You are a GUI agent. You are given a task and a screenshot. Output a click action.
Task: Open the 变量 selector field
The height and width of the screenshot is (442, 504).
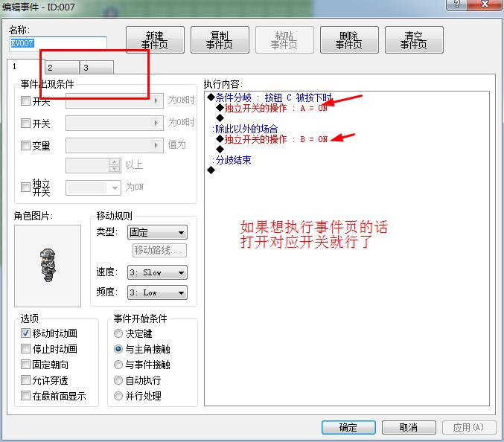click(x=115, y=145)
